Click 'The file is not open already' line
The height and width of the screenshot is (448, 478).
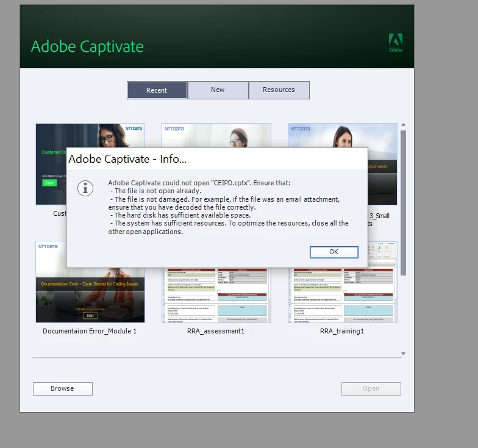tap(156, 191)
